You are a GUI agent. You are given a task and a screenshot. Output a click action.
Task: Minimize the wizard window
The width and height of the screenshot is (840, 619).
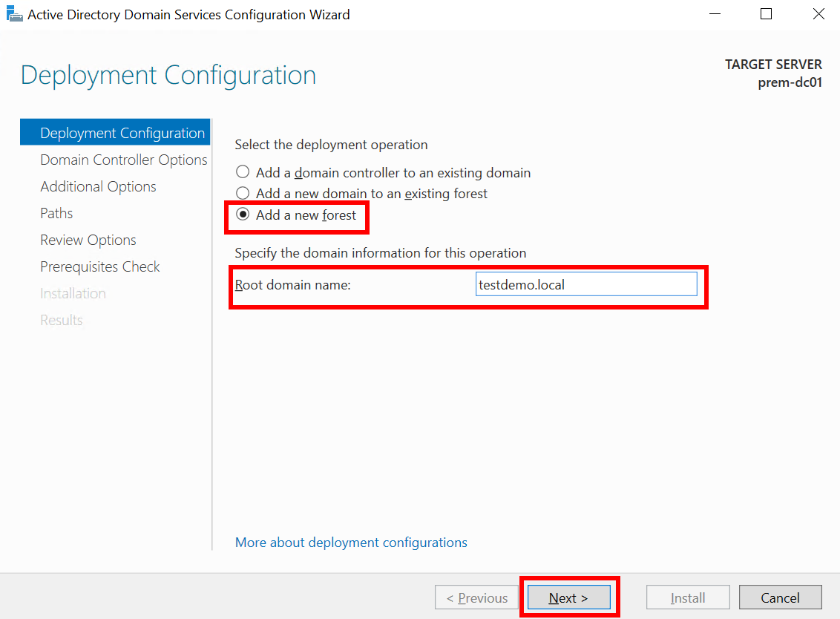[x=715, y=14]
